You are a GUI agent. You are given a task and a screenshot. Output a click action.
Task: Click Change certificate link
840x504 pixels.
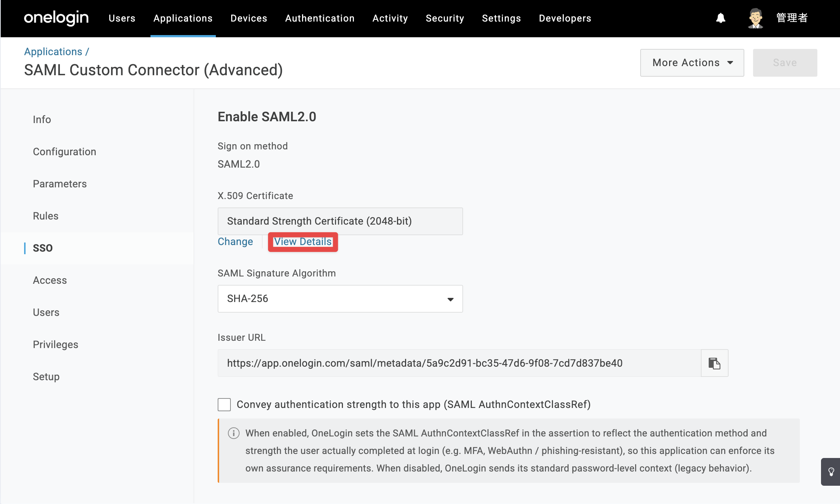[x=235, y=242]
